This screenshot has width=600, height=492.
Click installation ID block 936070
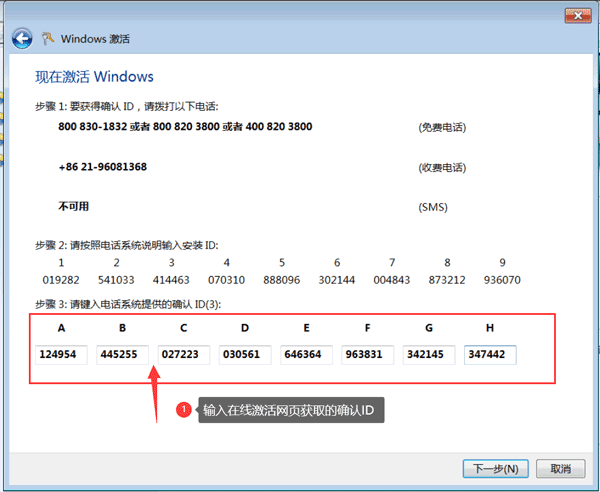(502, 280)
